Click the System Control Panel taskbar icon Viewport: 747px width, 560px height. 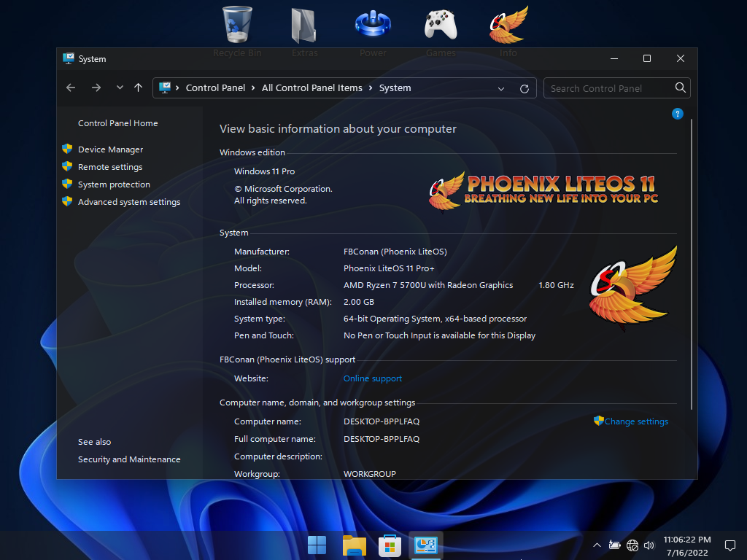click(x=426, y=545)
